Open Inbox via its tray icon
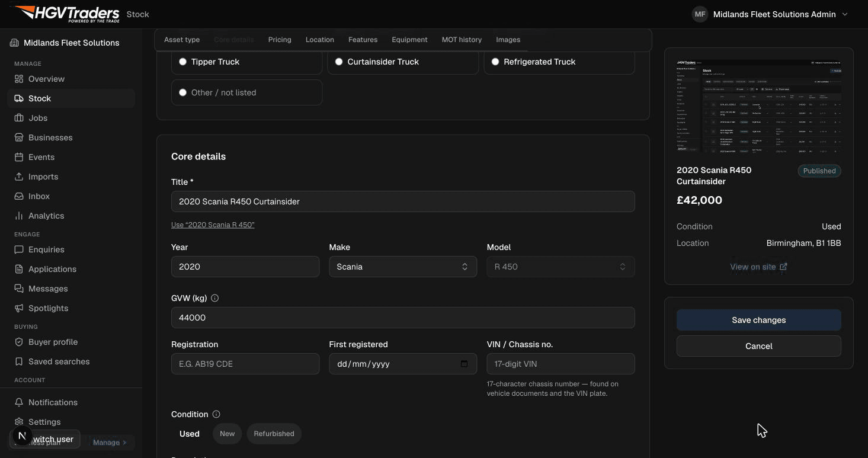The height and width of the screenshot is (458, 868). tap(19, 196)
